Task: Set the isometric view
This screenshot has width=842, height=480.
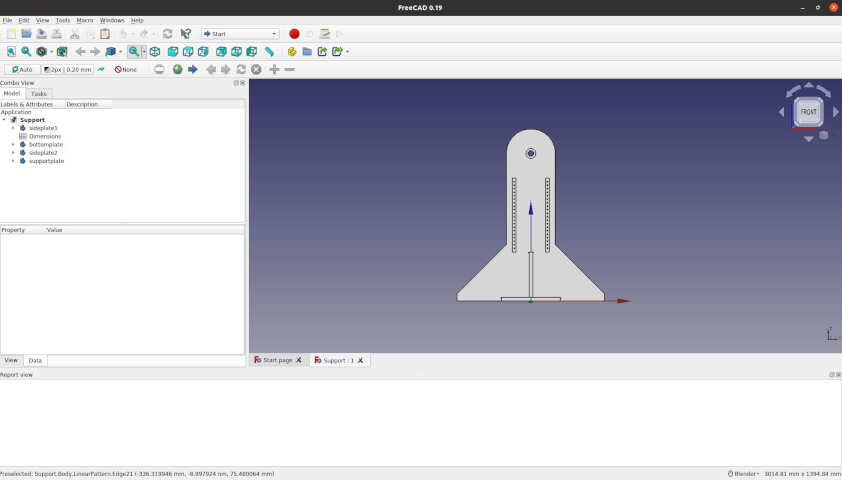Action: pyautogui.click(x=155, y=52)
